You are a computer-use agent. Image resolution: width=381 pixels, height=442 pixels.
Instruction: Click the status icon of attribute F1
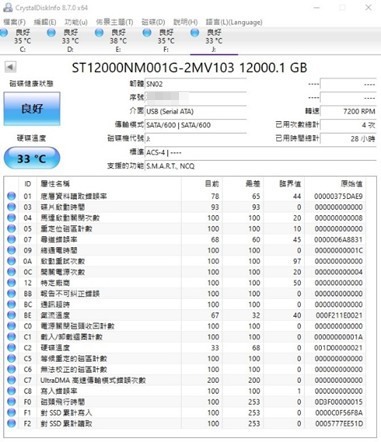[11, 413]
